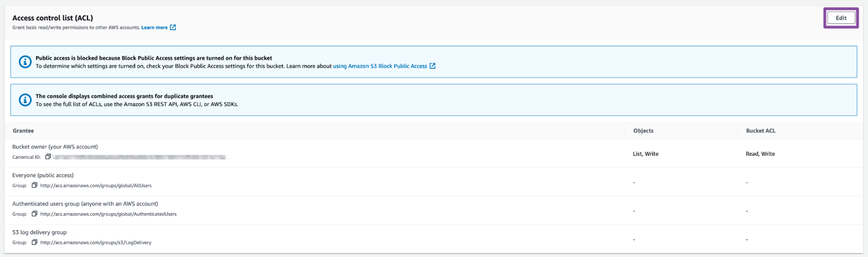Select 'Authenticated users group' row label
The height and width of the screenshot is (257, 868).
coord(85,204)
